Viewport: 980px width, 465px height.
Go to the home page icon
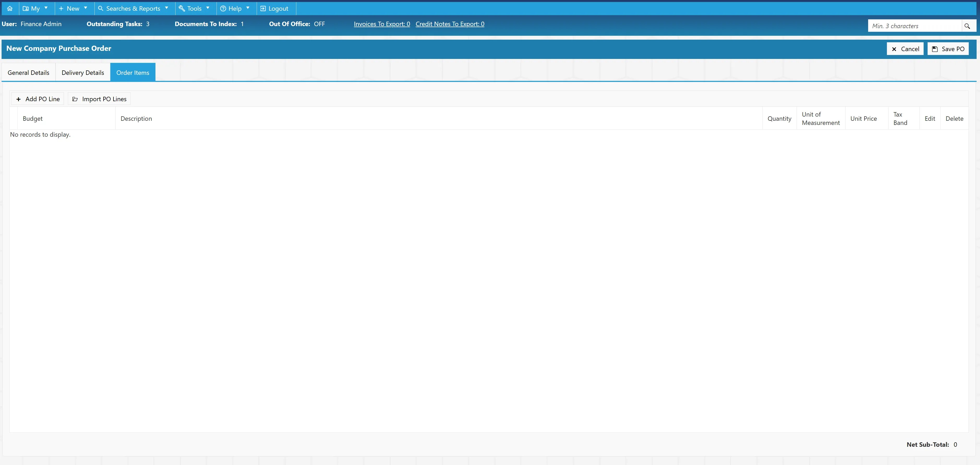pyautogui.click(x=10, y=8)
